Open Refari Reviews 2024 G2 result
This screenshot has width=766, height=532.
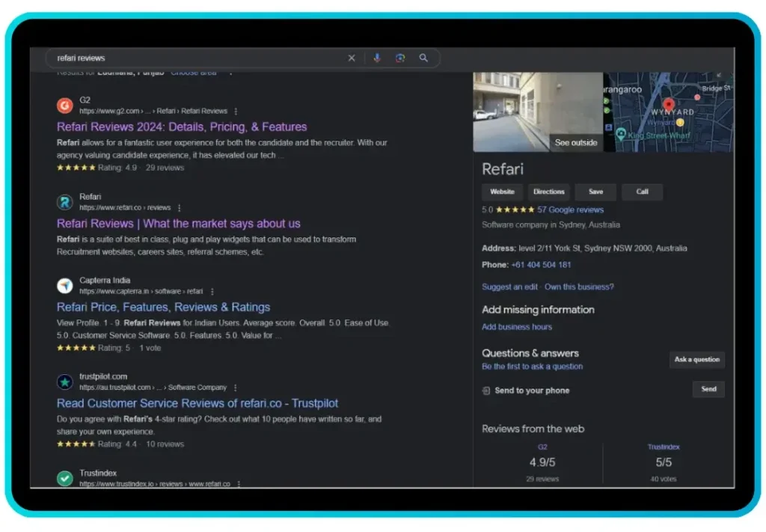(x=182, y=127)
